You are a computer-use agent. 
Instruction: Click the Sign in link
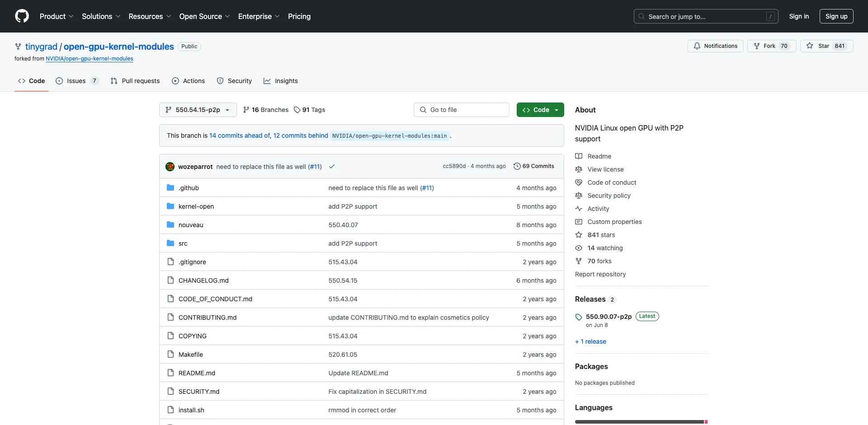[799, 16]
